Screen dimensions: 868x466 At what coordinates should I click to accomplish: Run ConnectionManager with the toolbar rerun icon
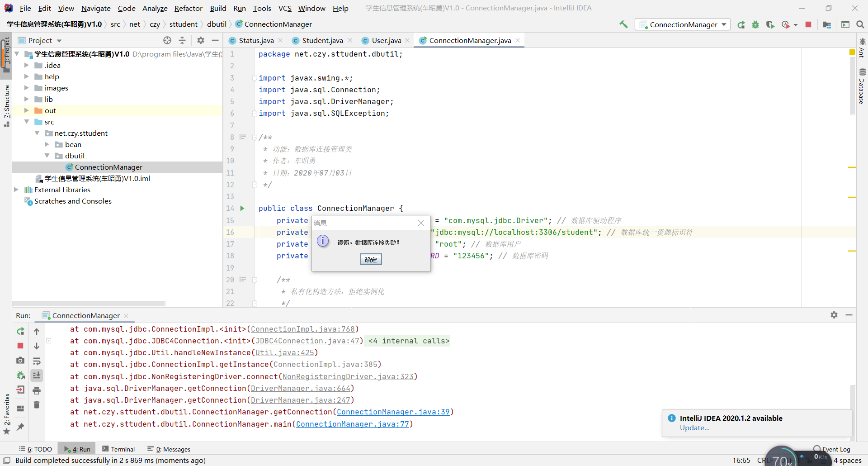[741, 24]
